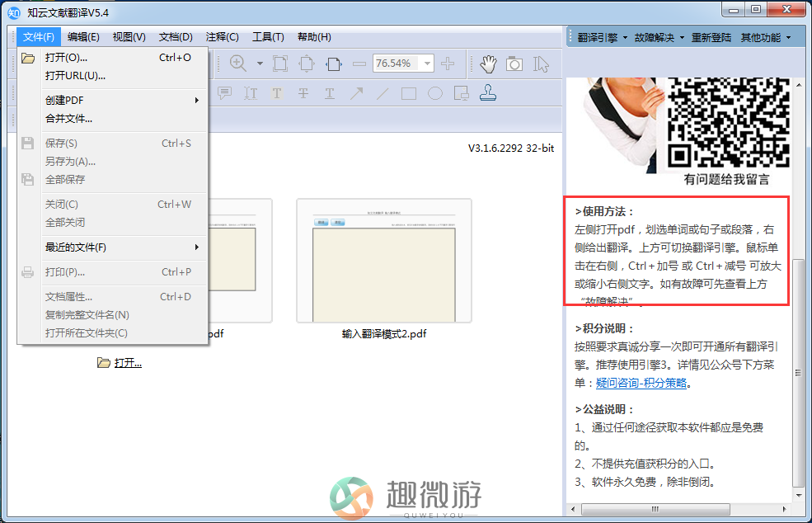This screenshot has height=523, width=812.
Task: Open the 文档(D) menu
Action: click(176, 37)
